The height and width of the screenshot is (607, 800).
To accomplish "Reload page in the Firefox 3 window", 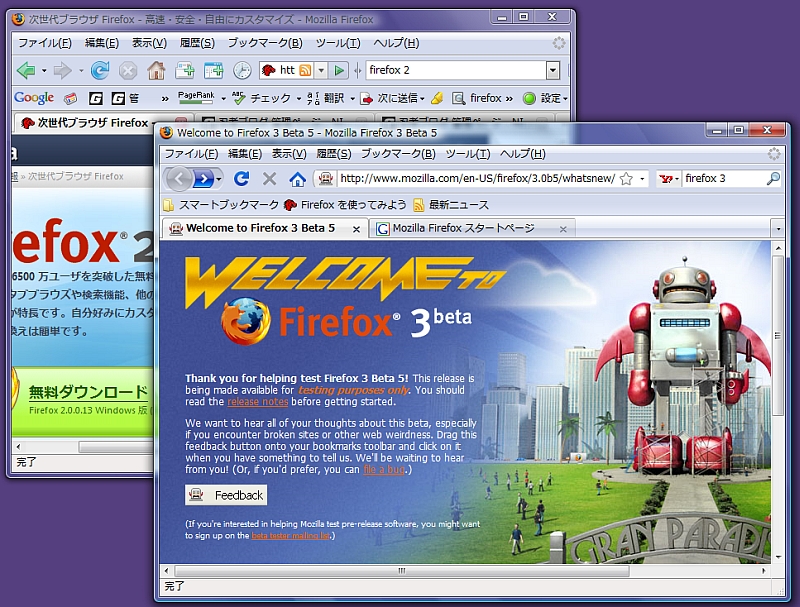I will coord(241,179).
